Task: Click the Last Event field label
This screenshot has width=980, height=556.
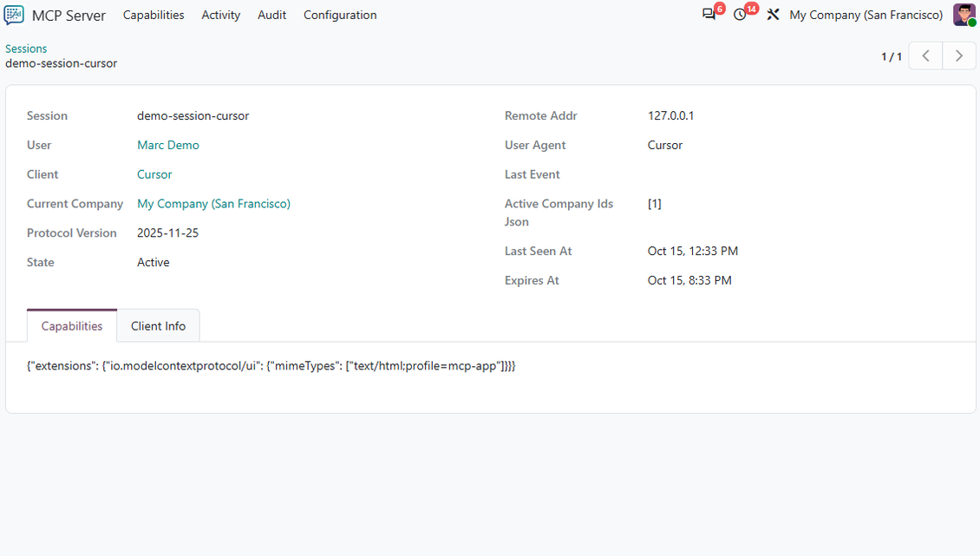Action: coord(532,174)
